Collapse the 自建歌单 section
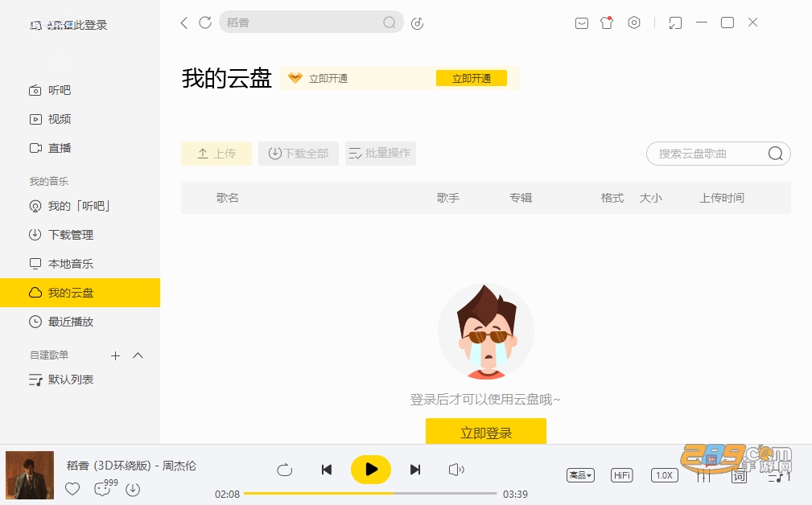 (138, 356)
